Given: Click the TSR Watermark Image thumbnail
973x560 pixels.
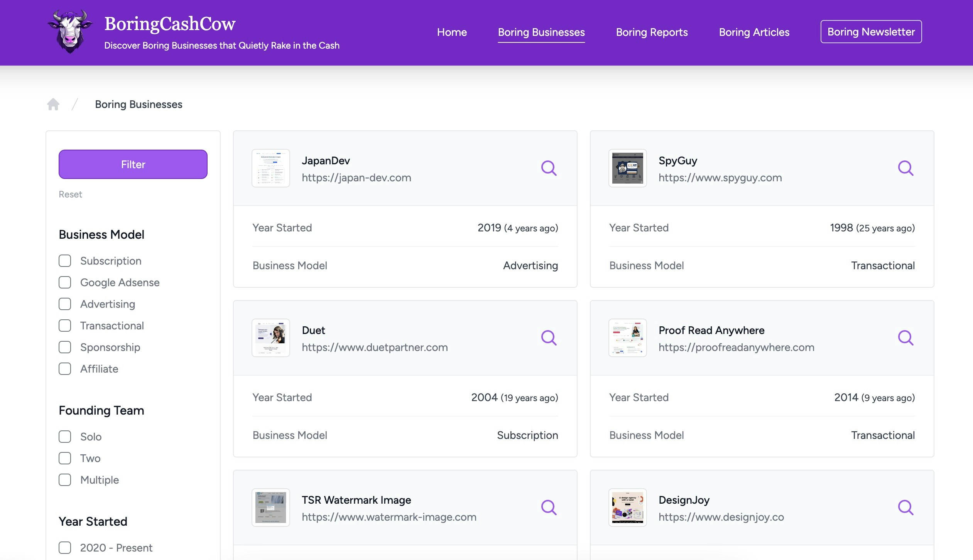Looking at the screenshot, I should 271,508.
